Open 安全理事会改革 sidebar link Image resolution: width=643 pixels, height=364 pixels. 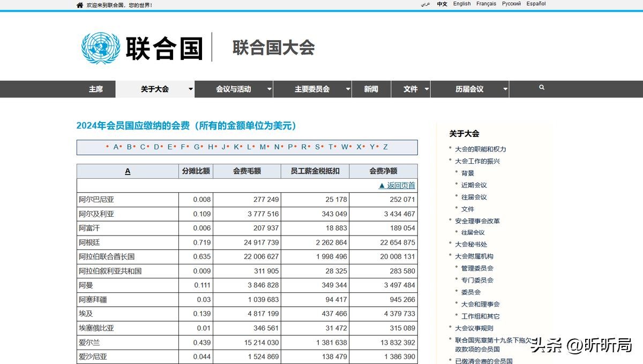(x=477, y=221)
